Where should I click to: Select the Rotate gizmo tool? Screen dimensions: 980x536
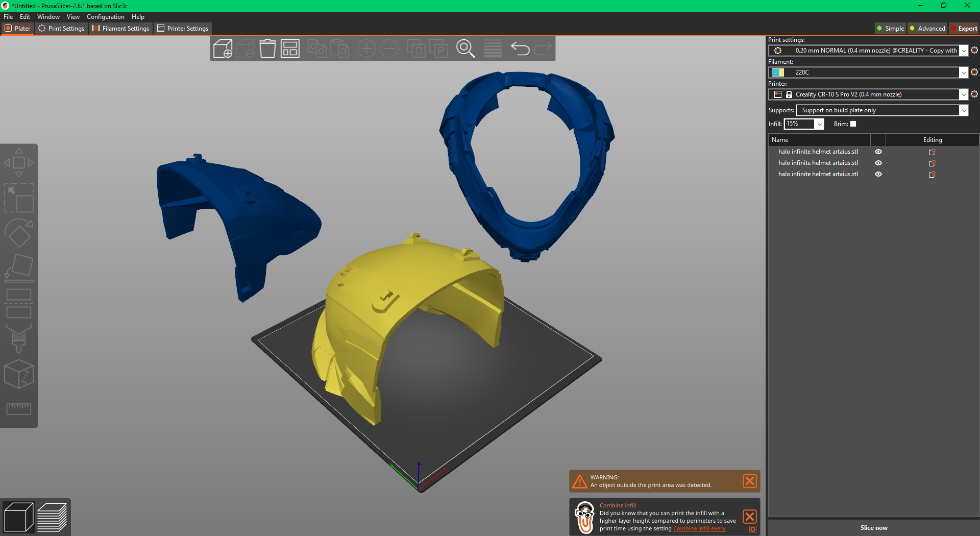(19, 233)
